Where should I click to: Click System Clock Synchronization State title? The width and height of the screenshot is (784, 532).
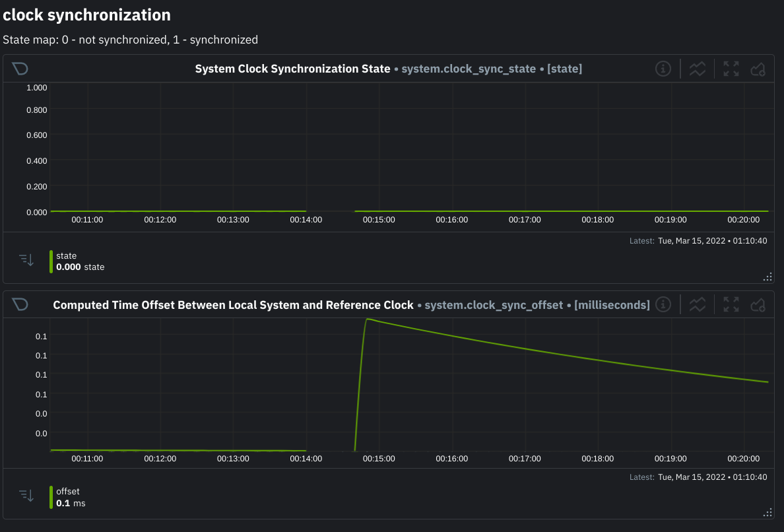[292, 69]
